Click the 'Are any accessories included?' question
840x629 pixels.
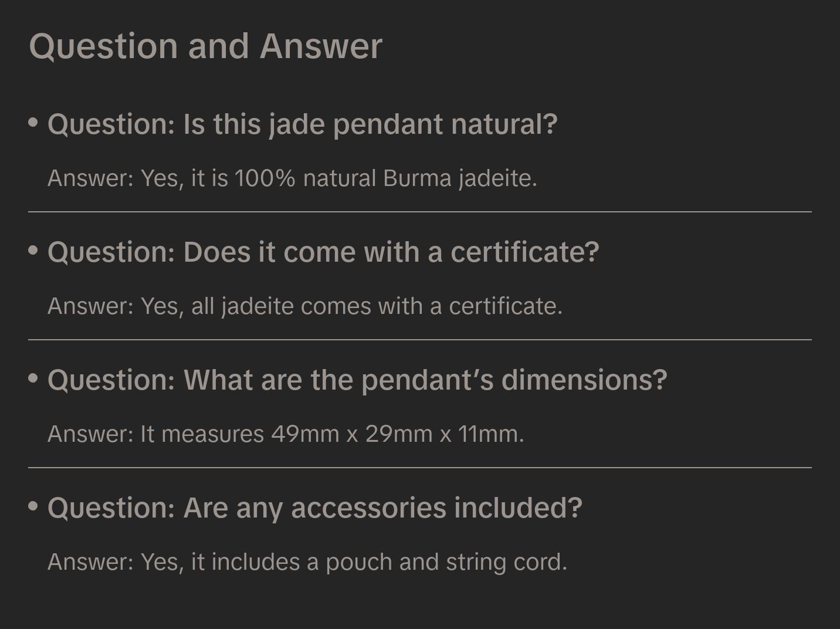pyautogui.click(x=314, y=508)
